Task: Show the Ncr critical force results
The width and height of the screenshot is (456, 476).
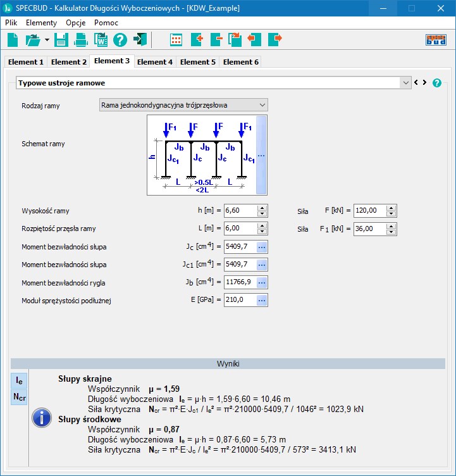Action: (x=20, y=397)
